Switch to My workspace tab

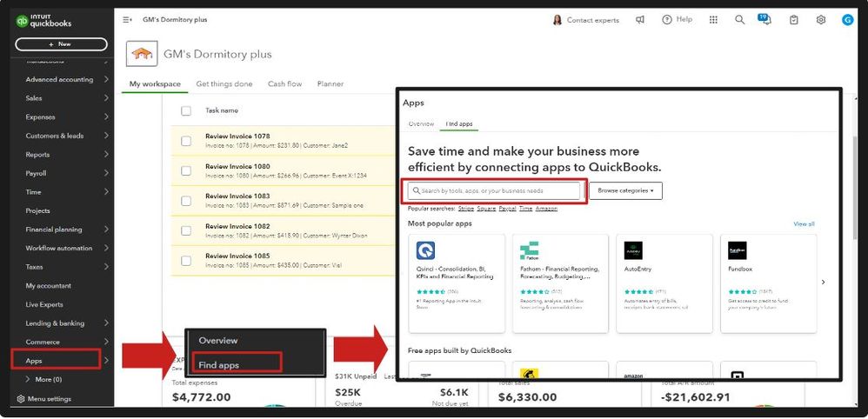coord(155,84)
